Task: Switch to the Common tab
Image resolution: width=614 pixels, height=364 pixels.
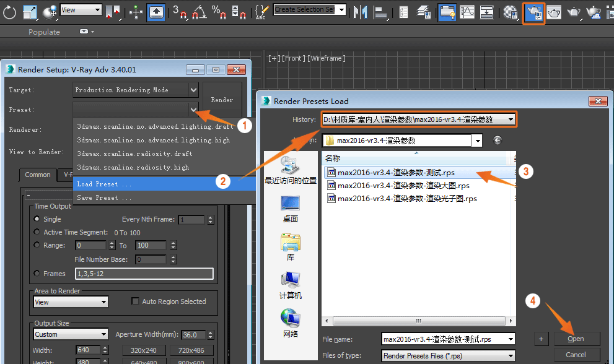Action: tap(38, 175)
